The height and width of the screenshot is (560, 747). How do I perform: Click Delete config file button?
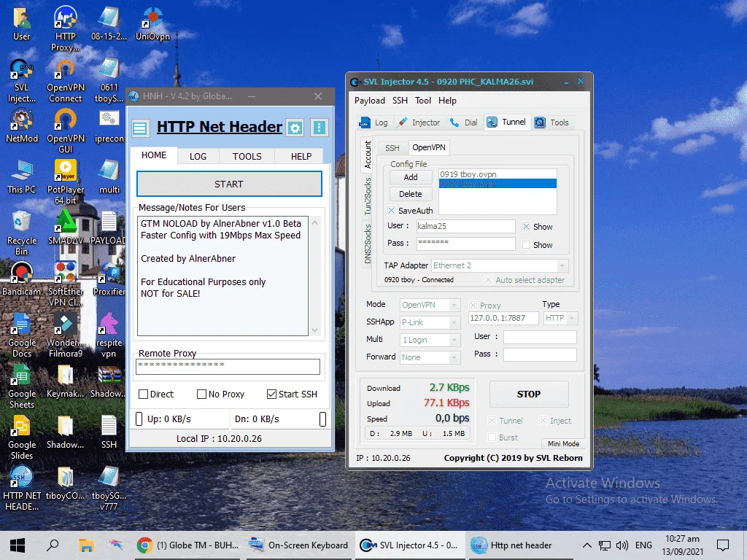tap(411, 194)
